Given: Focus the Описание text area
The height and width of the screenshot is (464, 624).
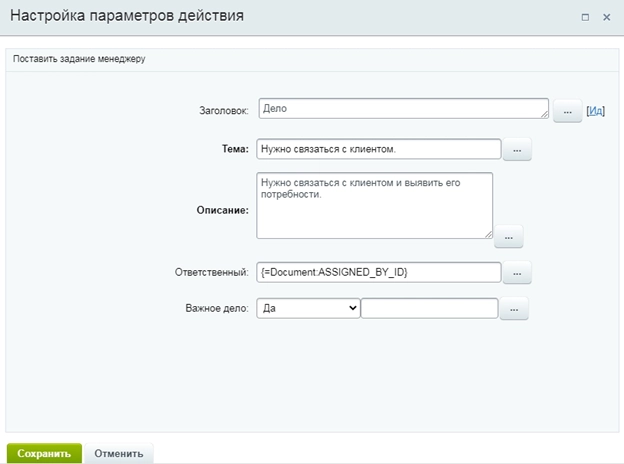Looking at the screenshot, I should (375, 205).
